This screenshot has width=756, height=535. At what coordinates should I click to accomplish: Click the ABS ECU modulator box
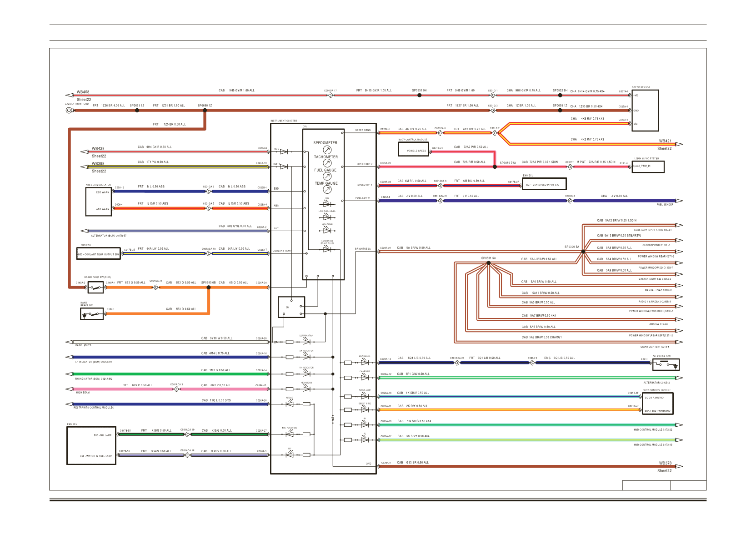point(99,201)
